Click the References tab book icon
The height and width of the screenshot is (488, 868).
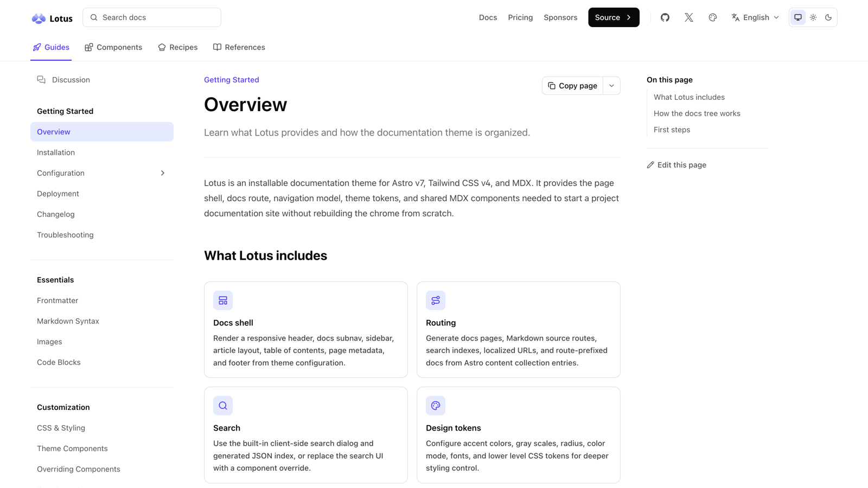point(217,47)
